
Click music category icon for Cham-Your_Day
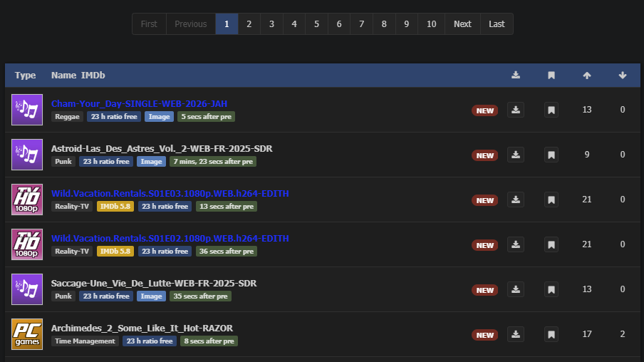coord(27,110)
